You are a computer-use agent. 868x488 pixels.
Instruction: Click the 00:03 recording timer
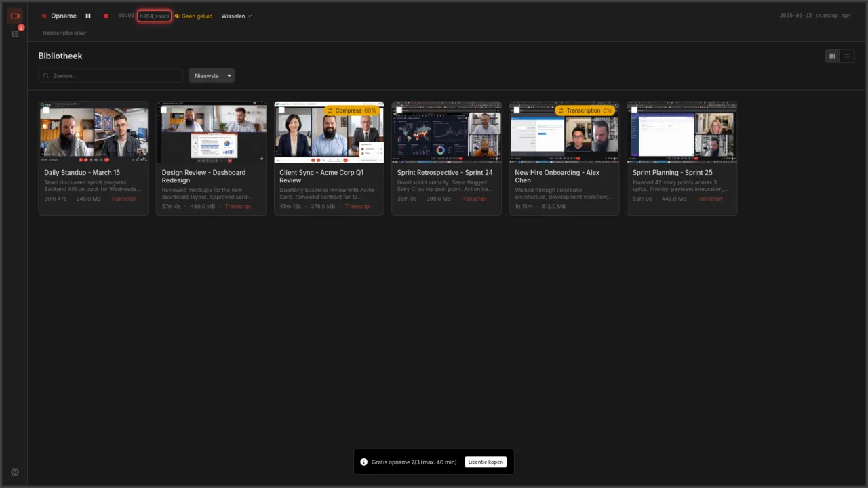[x=126, y=16]
